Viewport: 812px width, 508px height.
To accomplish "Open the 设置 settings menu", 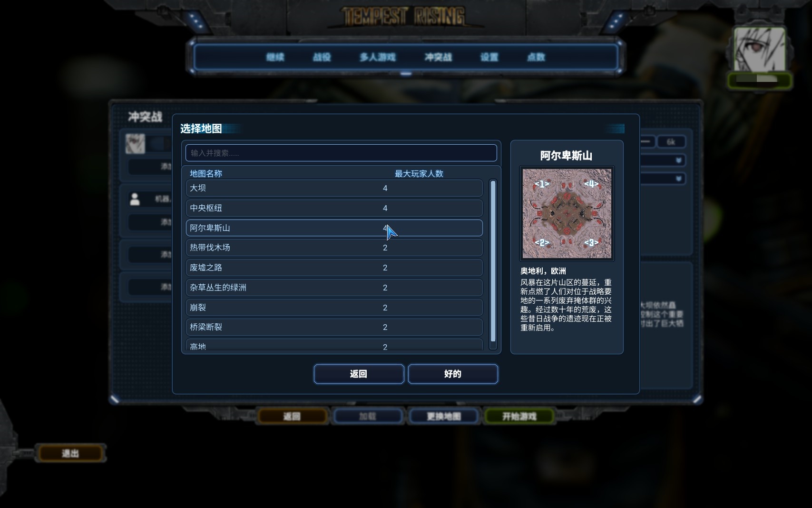I will point(489,57).
